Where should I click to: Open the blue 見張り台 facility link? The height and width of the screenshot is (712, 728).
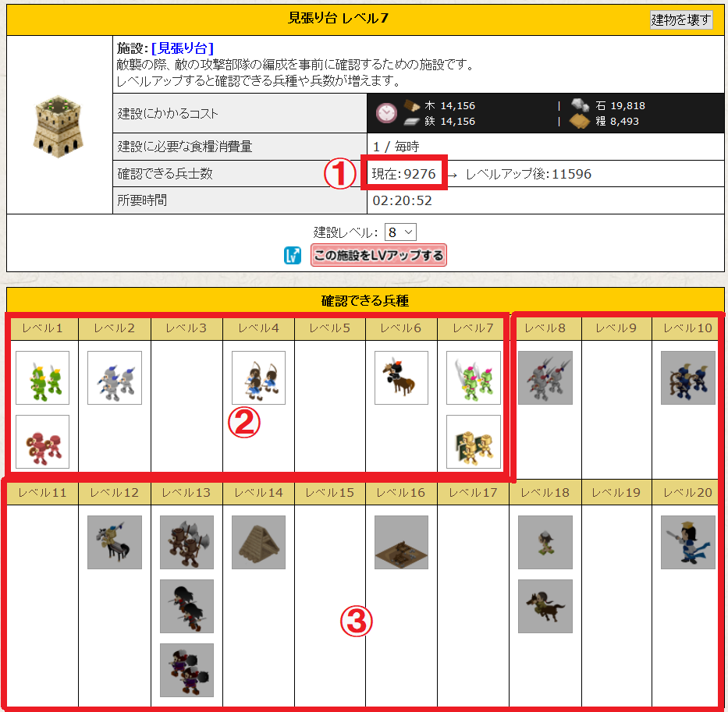tap(183, 48)
